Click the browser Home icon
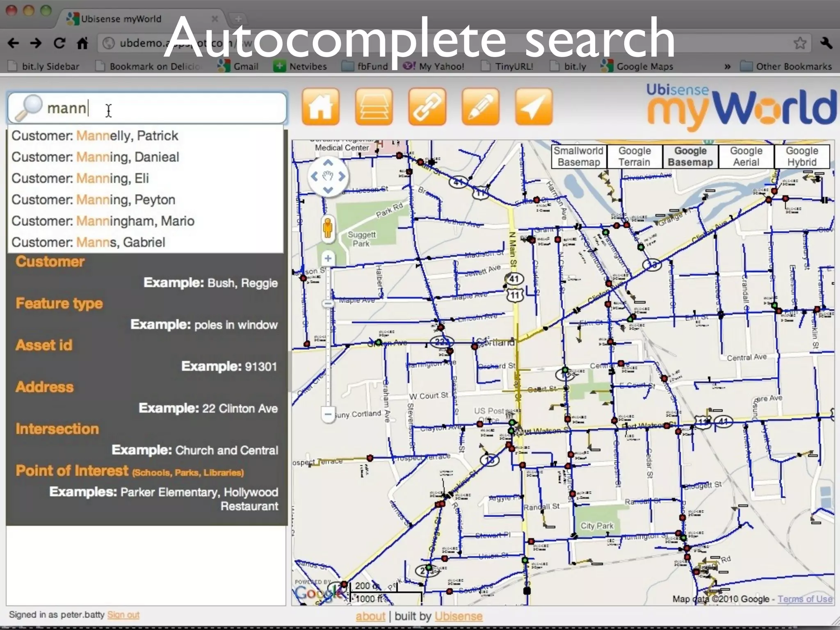 click(82, 43)
